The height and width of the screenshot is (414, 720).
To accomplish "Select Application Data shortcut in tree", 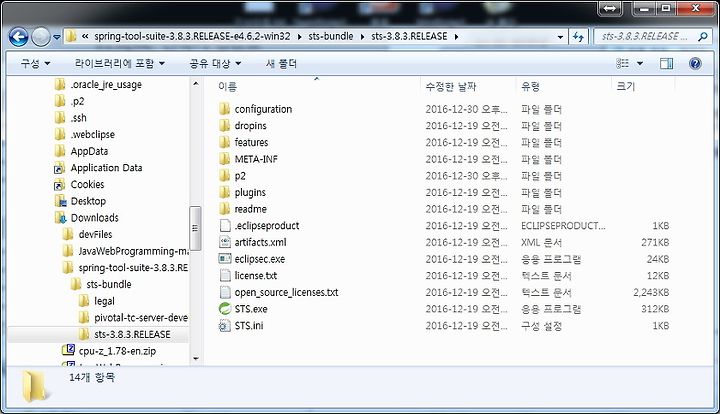I will 106,168.
